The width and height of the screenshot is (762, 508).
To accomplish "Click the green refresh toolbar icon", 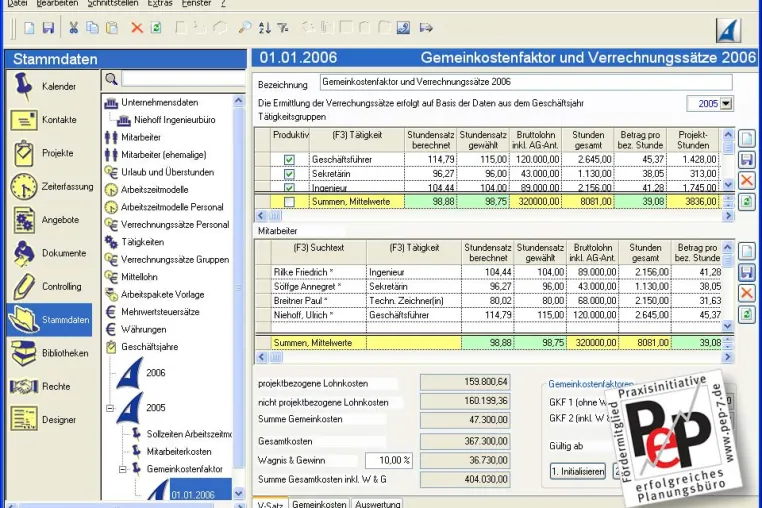I will 156,28.
